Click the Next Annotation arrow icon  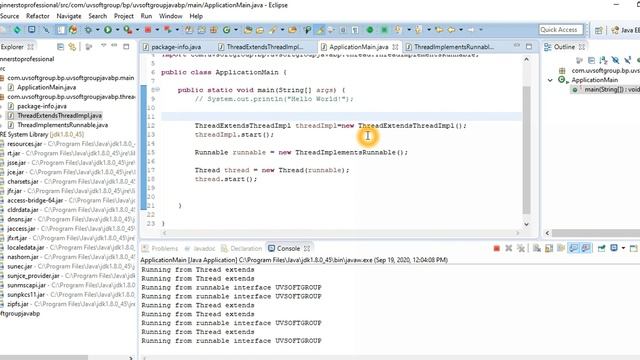click(x=398, y=30)
